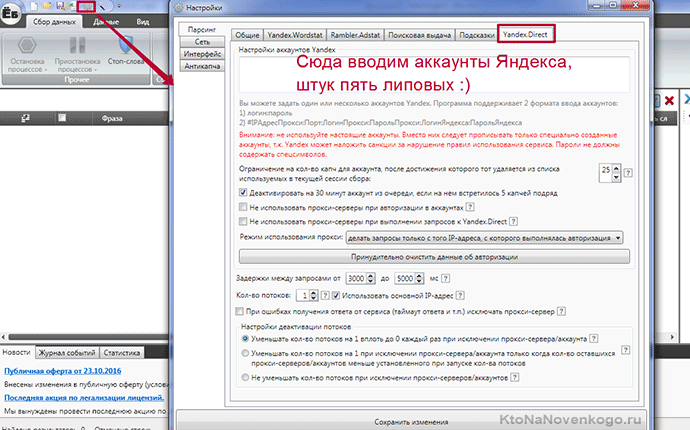Click help icon after исключать прокси-сервер option
The height and width of the screenshot is (430, 690).
pos(561,311)
